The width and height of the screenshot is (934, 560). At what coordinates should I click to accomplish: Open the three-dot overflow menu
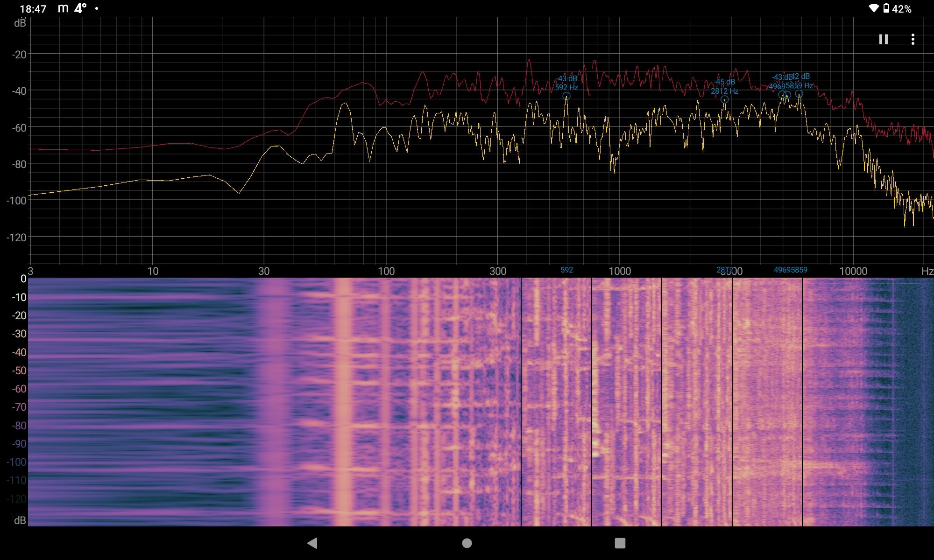tap(913, 39)
